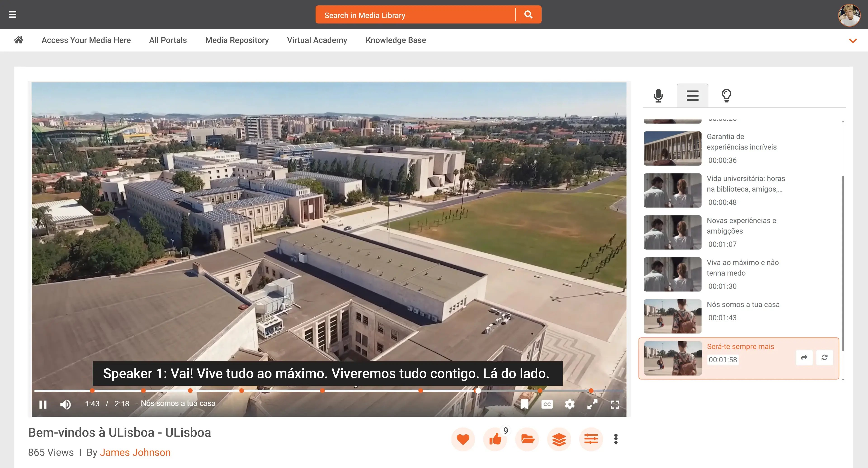
Task: Pause the video playback
Action: tap(43, 404)
